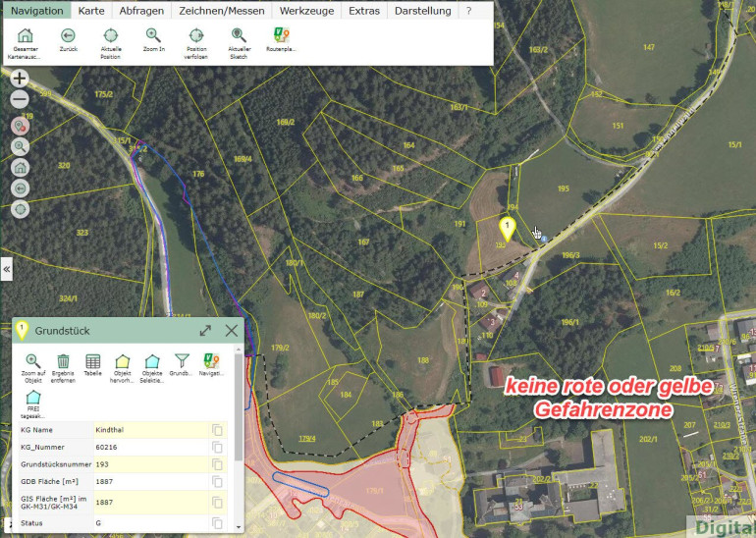
Task: Click Zoom auf Objekt in Grundstück panel
Action: click(x=33, y=362)
